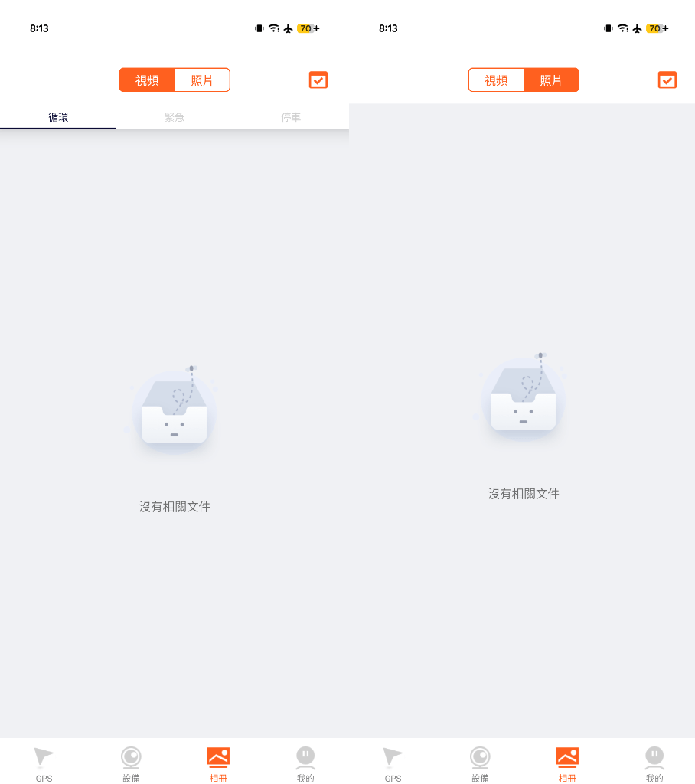
Task: Open 設備 device tab on right screen
Action: click(480, 764)
